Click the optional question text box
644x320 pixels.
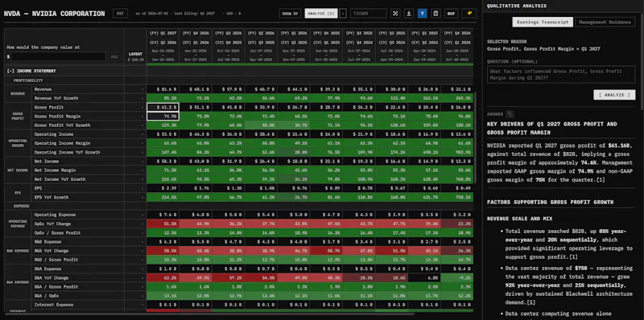[x=561, y=75]
